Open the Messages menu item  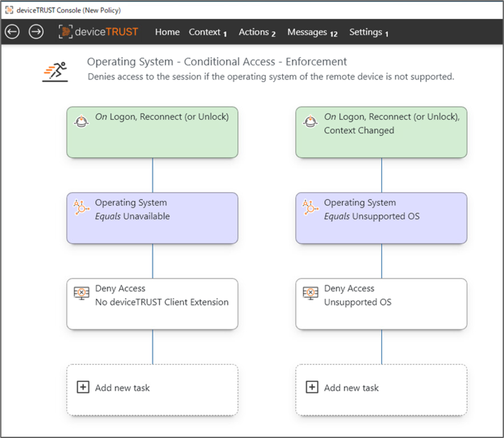(x=312, y=32)
